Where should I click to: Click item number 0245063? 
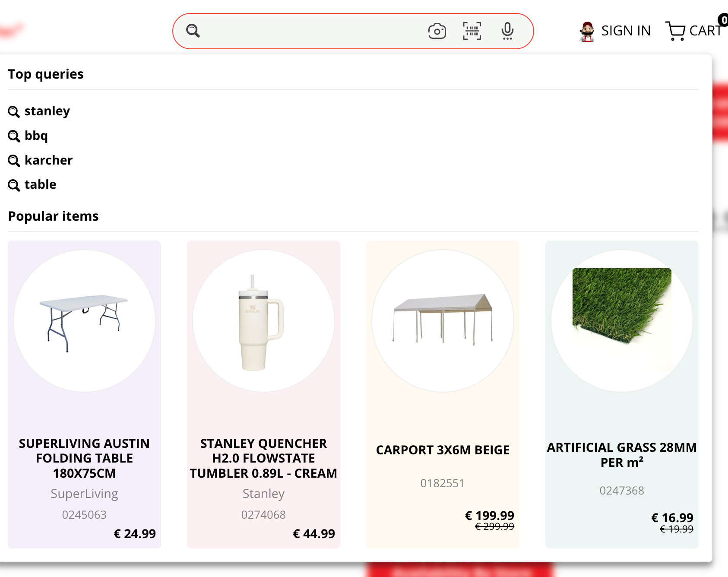tap(85, 515)
